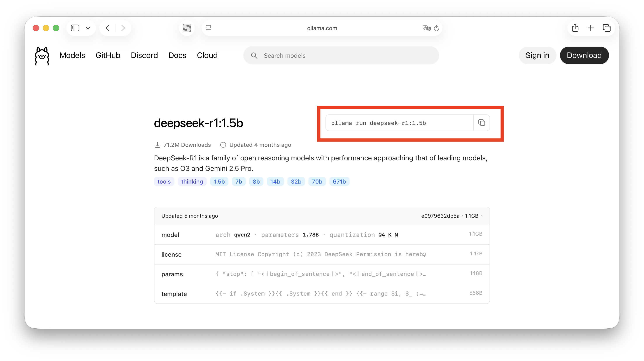
Task: Go back to previous page
Action: coord(108,28)
